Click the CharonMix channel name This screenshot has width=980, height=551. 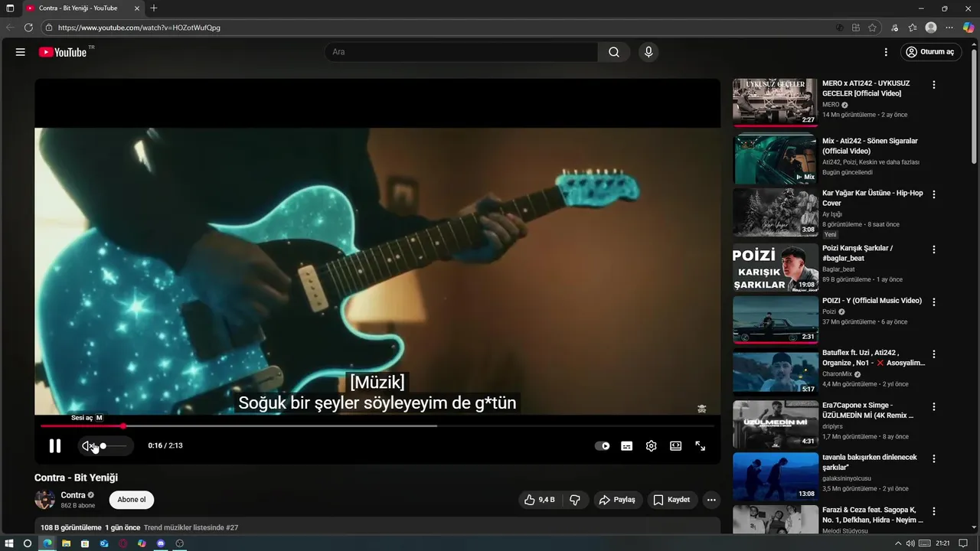click(838, 374)
